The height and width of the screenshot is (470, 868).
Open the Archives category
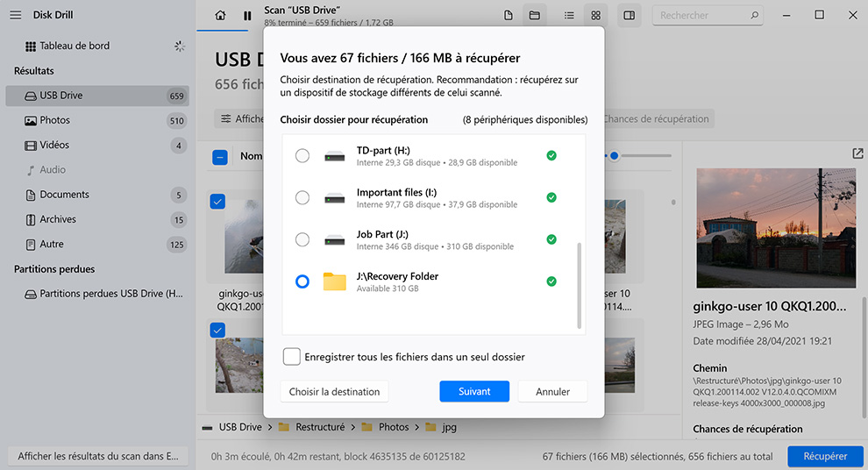pyautogui.click(x=97, y=219)
